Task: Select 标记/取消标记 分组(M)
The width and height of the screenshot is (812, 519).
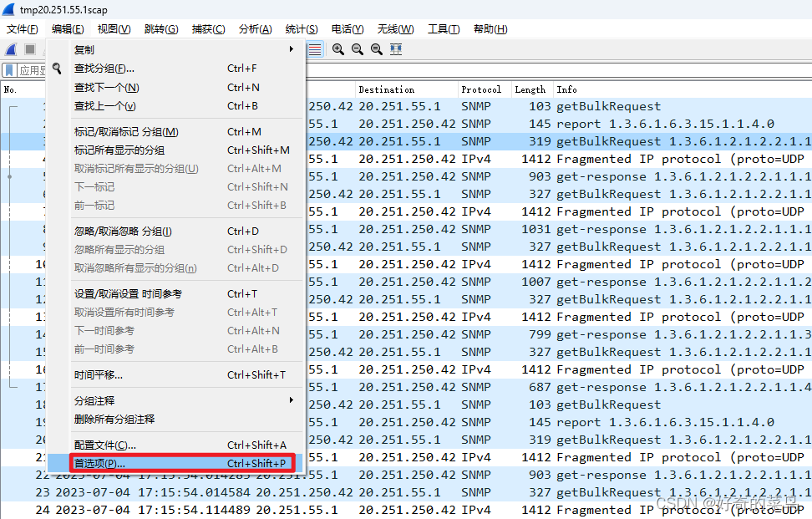Action: (176, 132)
